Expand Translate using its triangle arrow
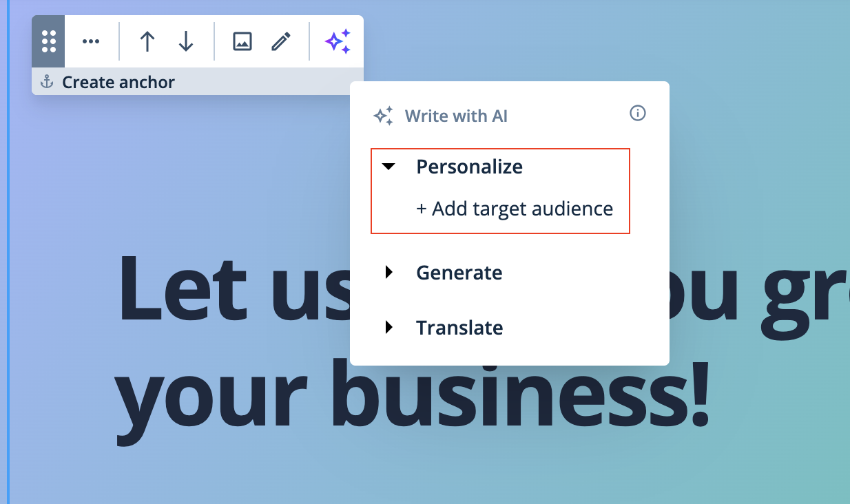 coord(389,327)
